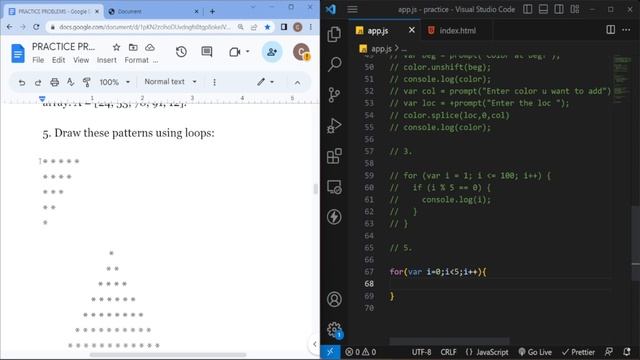Open the 100% zoom dropdown
The height and width of the screenshot is (360, 640).
pyautogui.click(x=115, y=82)
